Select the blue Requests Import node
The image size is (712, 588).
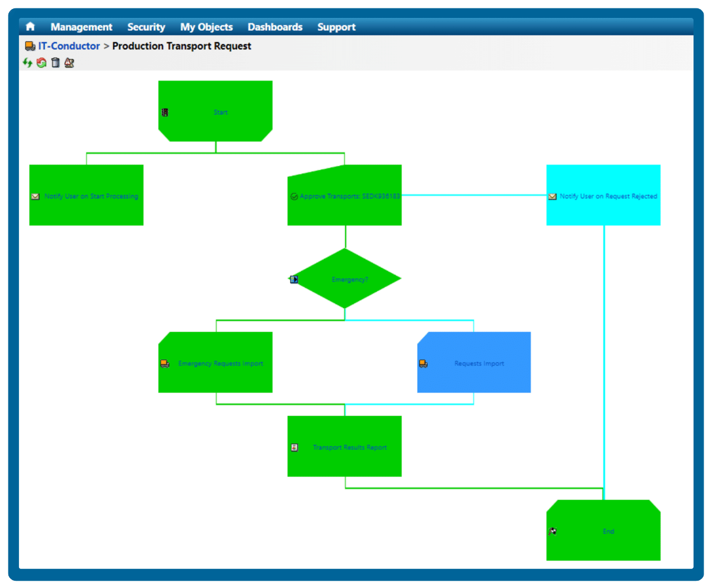pyautogui.click(x=479, y=363)
